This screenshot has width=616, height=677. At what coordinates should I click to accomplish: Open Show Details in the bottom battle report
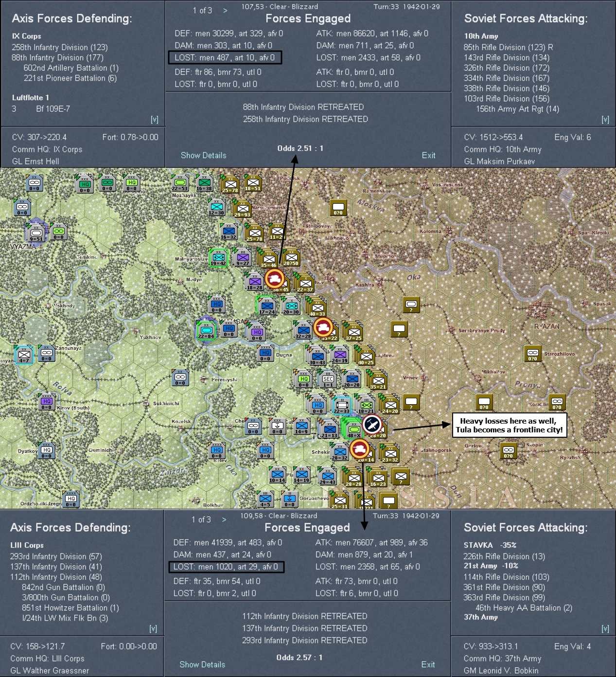[202, 664]
